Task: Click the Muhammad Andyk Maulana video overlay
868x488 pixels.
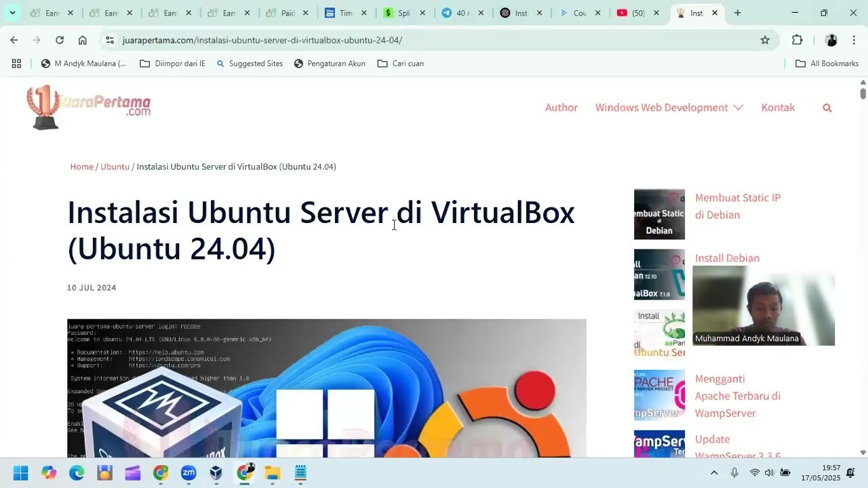Action: (764, 306)
